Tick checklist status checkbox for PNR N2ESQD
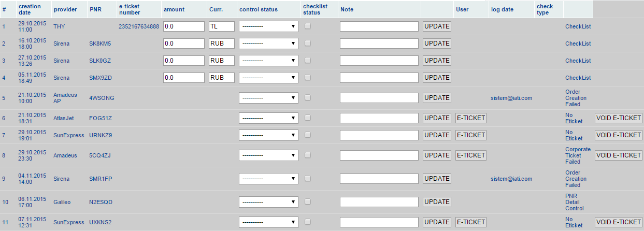 click(x=308, y=201)
